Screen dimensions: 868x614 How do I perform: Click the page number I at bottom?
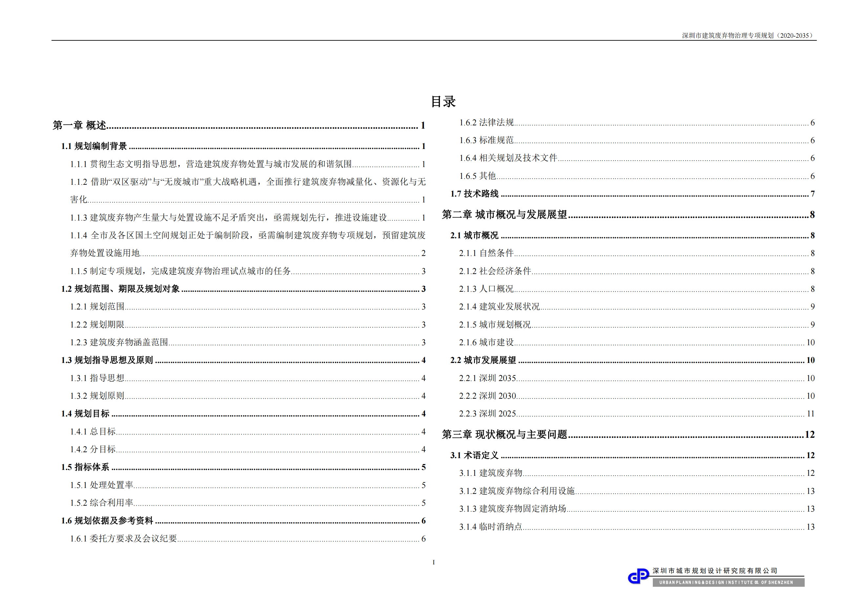[434, 562]
